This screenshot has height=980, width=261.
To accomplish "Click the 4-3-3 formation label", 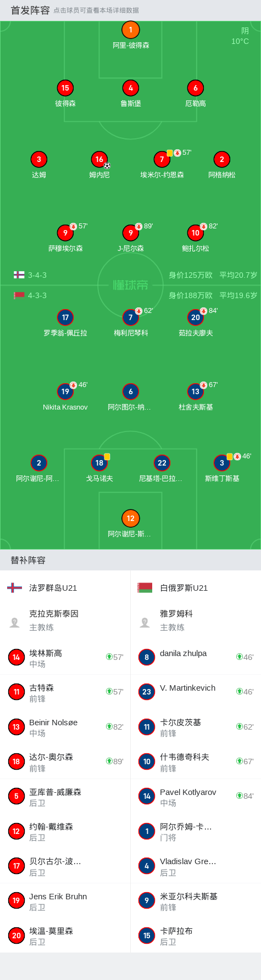I will [37, 295].
